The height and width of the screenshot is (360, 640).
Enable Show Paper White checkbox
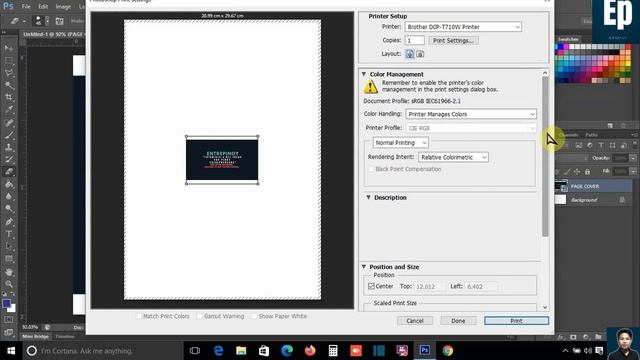[x=254, y=316]
